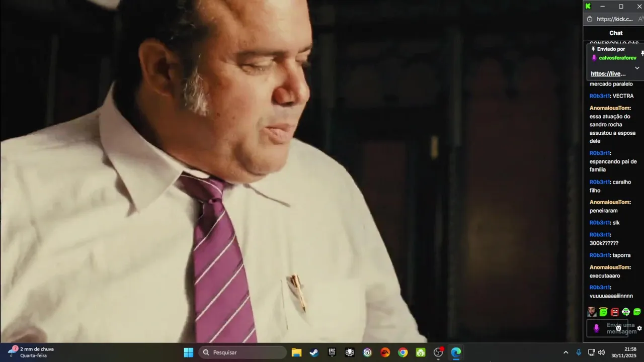Open Google Chrome from the taskbar
Screen dimensions: 644x362
[403, 352]
